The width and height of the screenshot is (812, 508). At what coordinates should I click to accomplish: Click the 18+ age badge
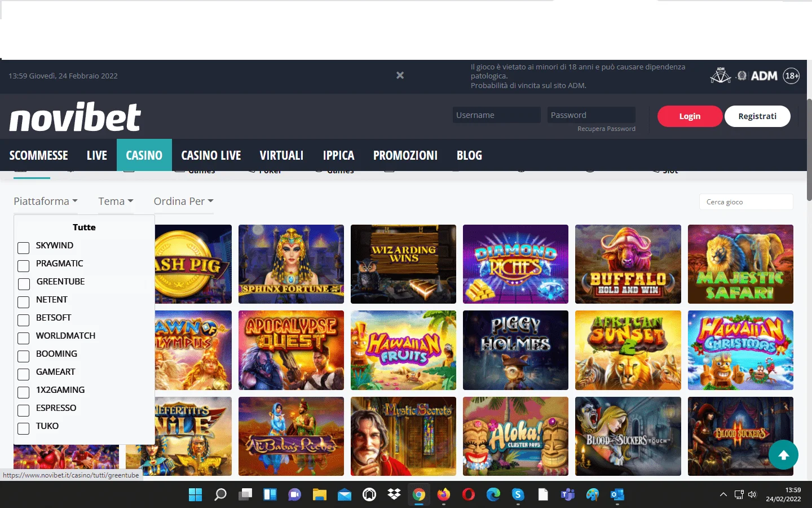[x=792, y=76]
